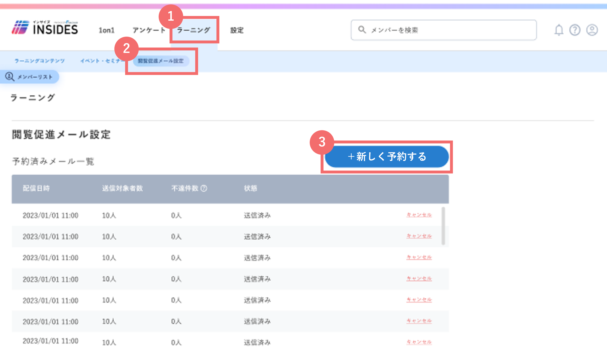This screenshot has width=607, height=364.
Task: Click 0人 value in third row
Action: (x=176, y=258)
